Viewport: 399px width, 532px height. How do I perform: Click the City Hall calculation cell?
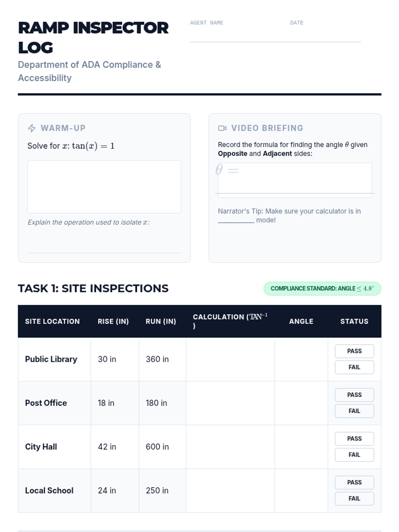(x=230, y=447)
